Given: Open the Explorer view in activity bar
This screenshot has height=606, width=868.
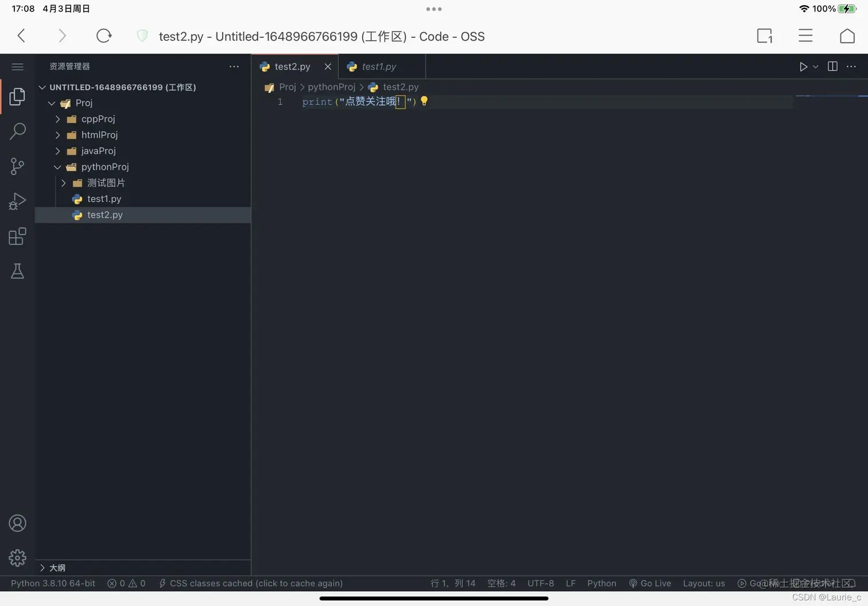Looking at the screenshot, I should click(17, 96).
